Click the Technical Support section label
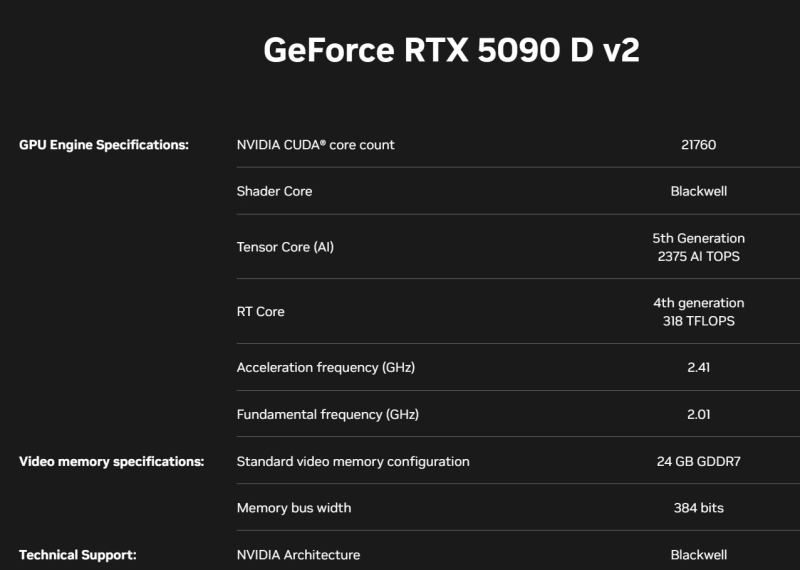The image size is (800, 570). [x=78, y=554]
